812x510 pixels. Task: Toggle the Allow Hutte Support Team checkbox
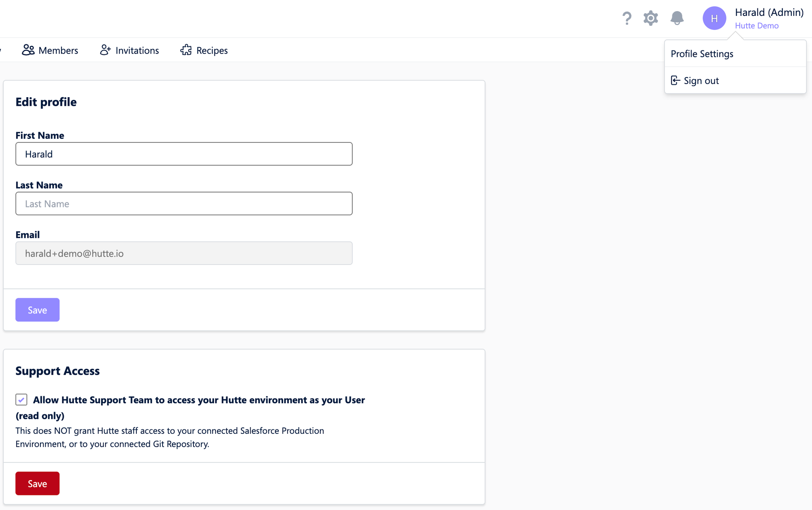(x=21, y=399)
